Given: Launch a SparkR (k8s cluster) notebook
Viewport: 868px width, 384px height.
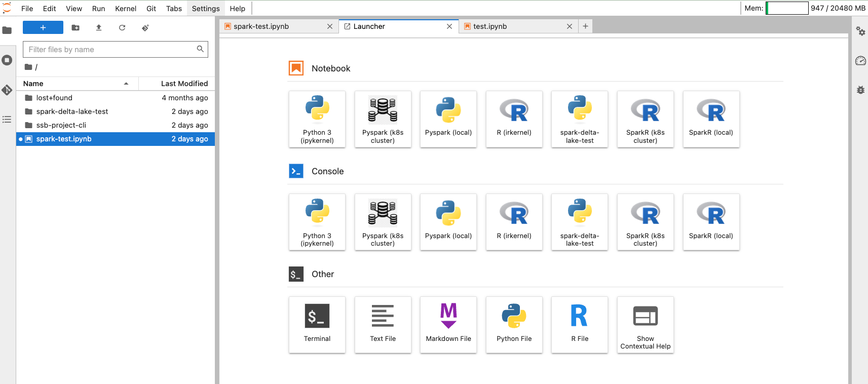Looking at the screenshot, I should coord(646,120).
